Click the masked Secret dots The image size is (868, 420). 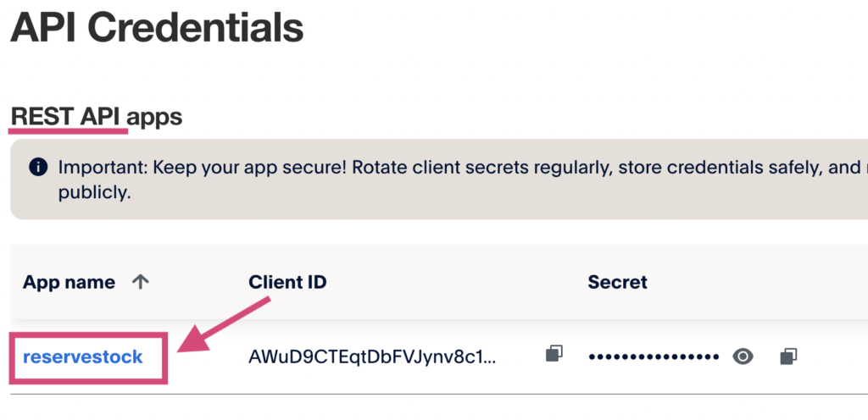click(x=653, y=356)
